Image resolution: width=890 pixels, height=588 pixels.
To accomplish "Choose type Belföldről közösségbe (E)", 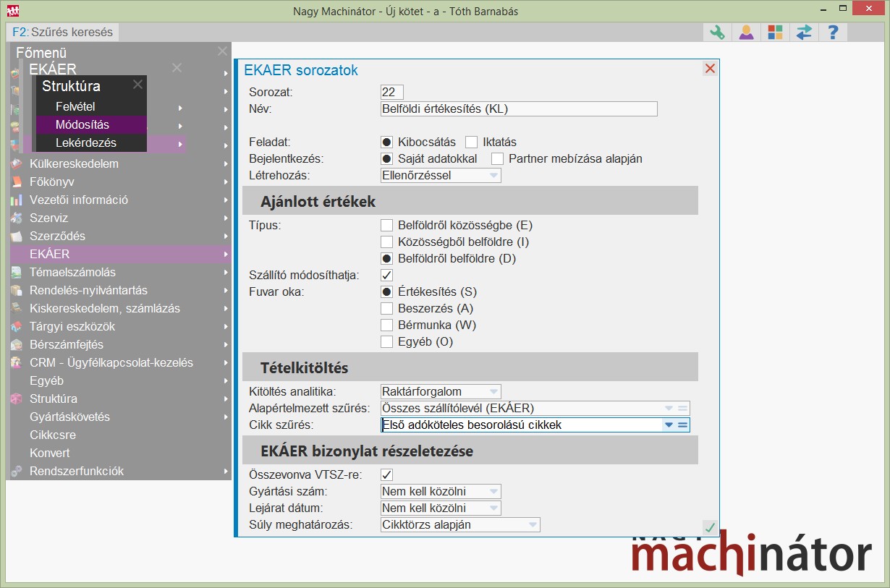I will [387, 225].
